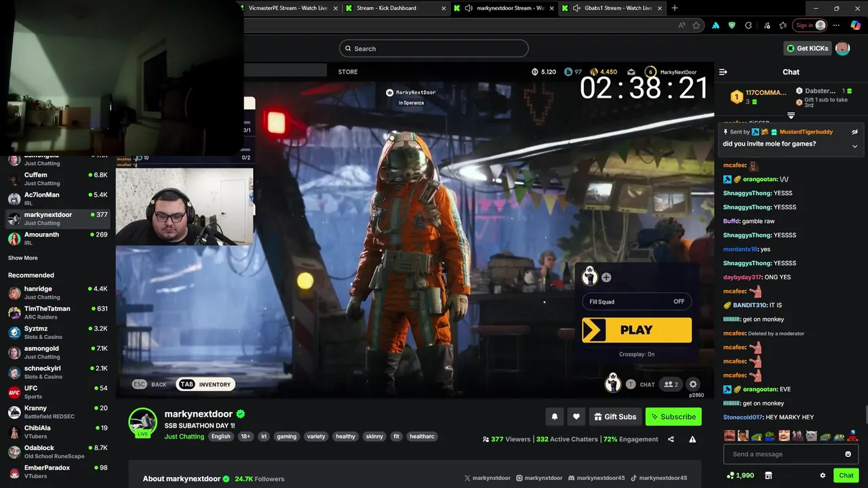This screenshot has width=868, height=488.
Task: Click the first emote in quick emote row
Action: click(x=730, y=436)
